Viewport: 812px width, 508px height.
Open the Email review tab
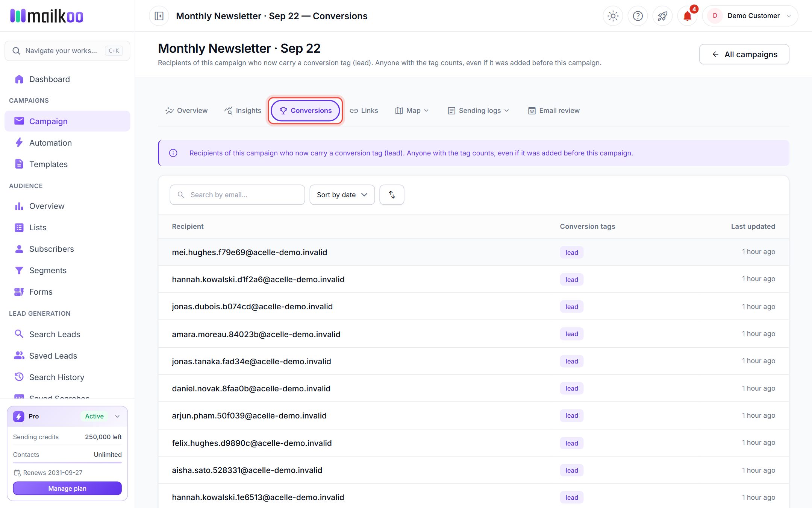coord(554,110)
